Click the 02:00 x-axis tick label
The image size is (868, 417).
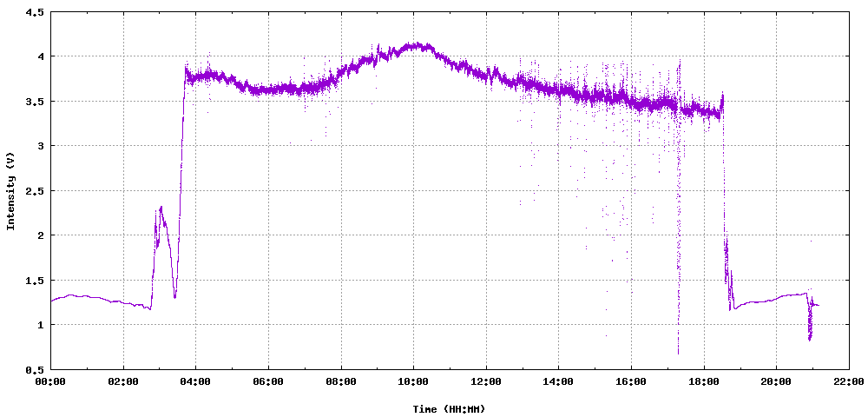tap(123, 381)
